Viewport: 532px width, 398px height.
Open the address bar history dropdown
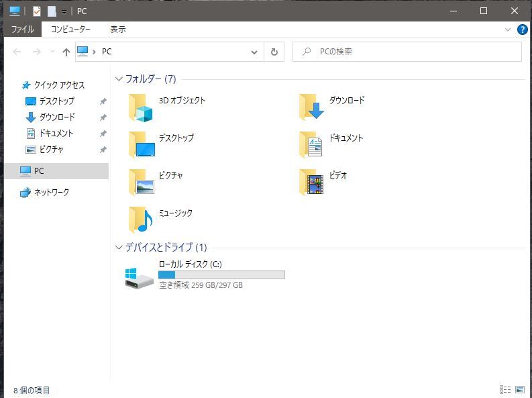(x=254, y=52)
